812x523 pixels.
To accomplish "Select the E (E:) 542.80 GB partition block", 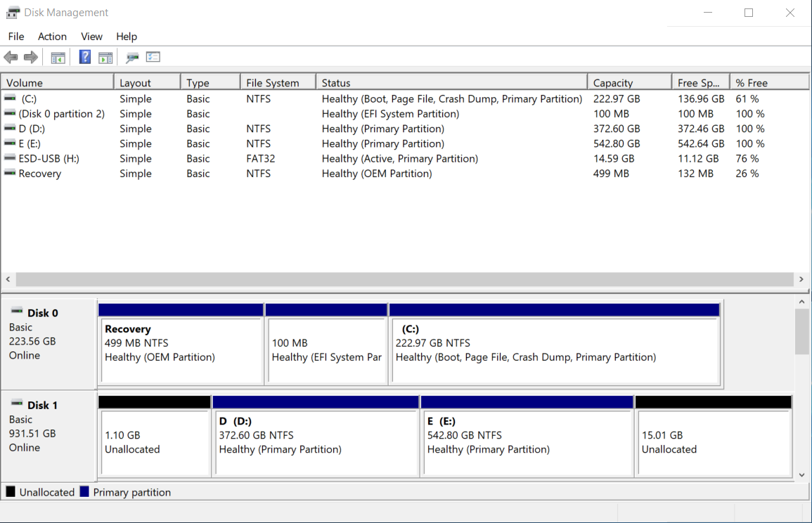I will pyautogui.click(x=527, y=437).
